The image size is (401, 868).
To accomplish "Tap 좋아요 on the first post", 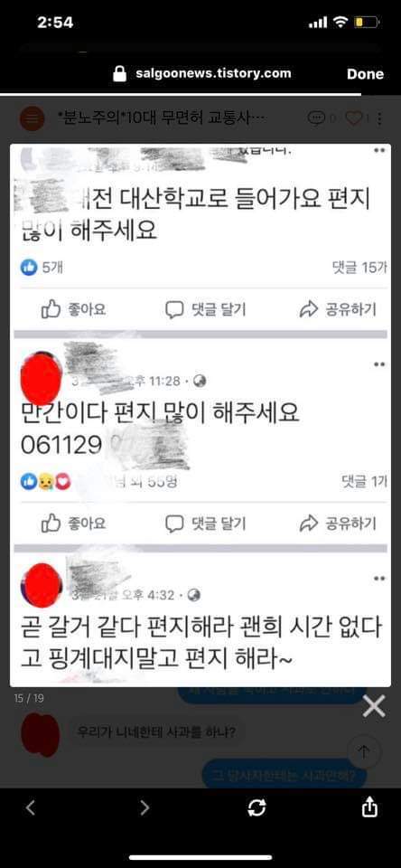I will 73,309.
